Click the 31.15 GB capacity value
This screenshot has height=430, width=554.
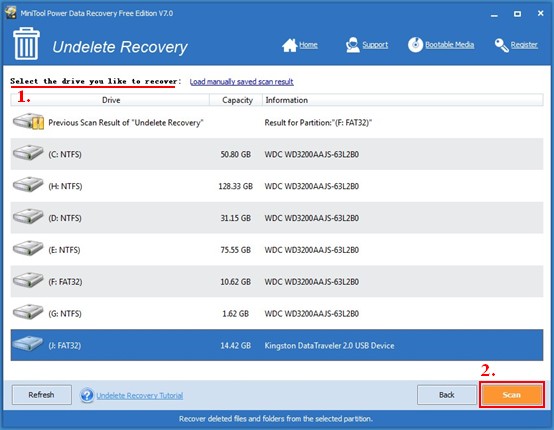pos(236,218)
